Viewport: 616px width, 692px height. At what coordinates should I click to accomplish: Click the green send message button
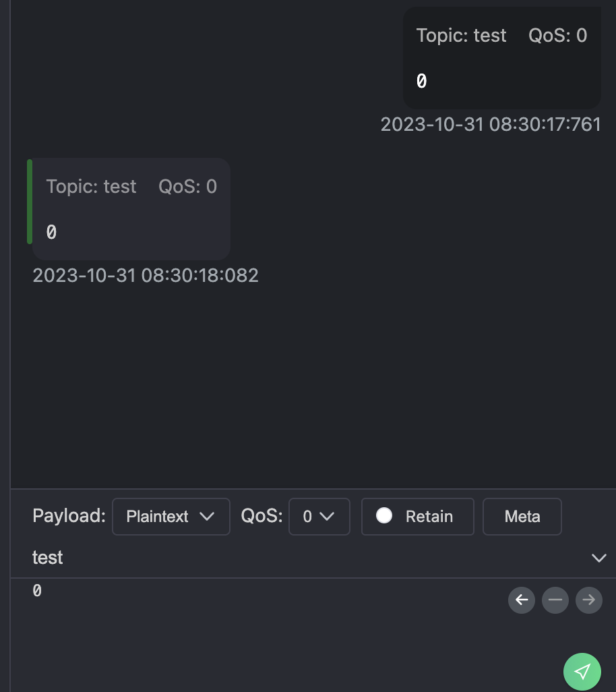pyautogui.click(x=582, y=671)
